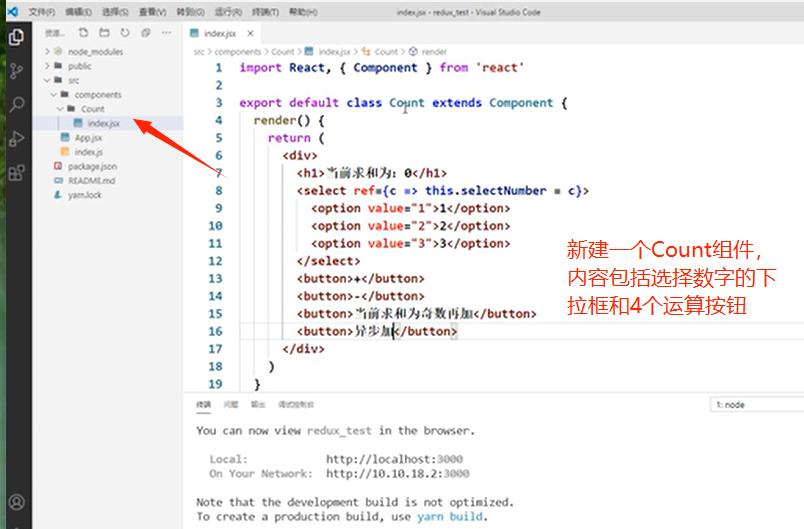Viewport: 804px width, 529px height.
Task: Click the VS Code logo in the title bar
Action: coord(12,11)
